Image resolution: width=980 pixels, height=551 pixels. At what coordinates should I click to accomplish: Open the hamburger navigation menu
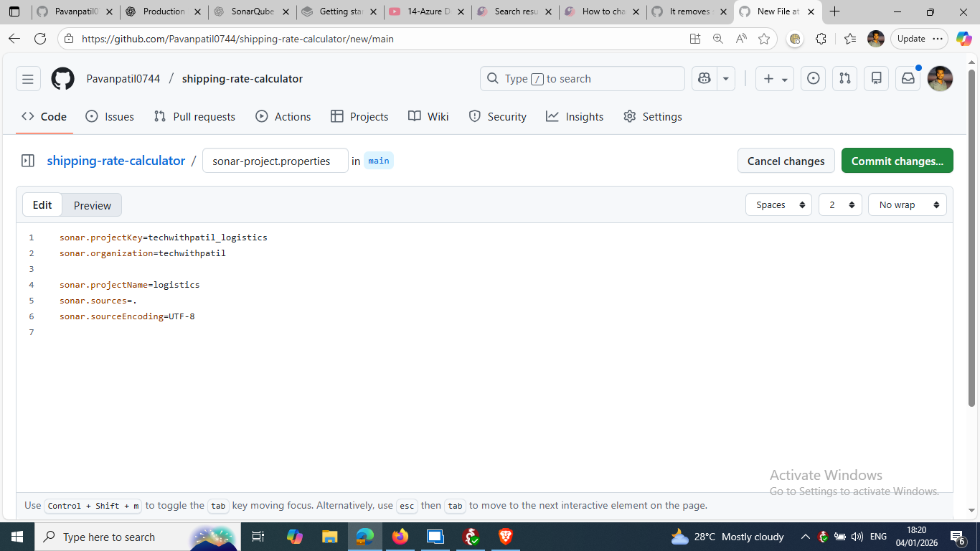28,79
